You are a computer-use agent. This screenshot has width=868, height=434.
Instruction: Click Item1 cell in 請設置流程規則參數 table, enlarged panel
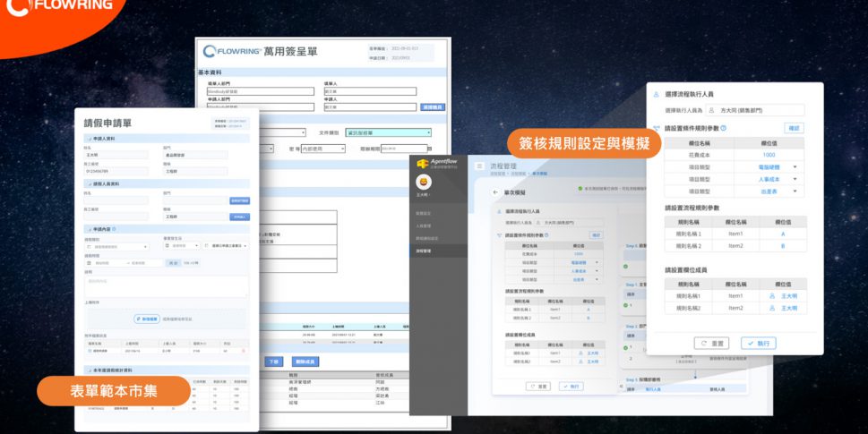(735, 234)
